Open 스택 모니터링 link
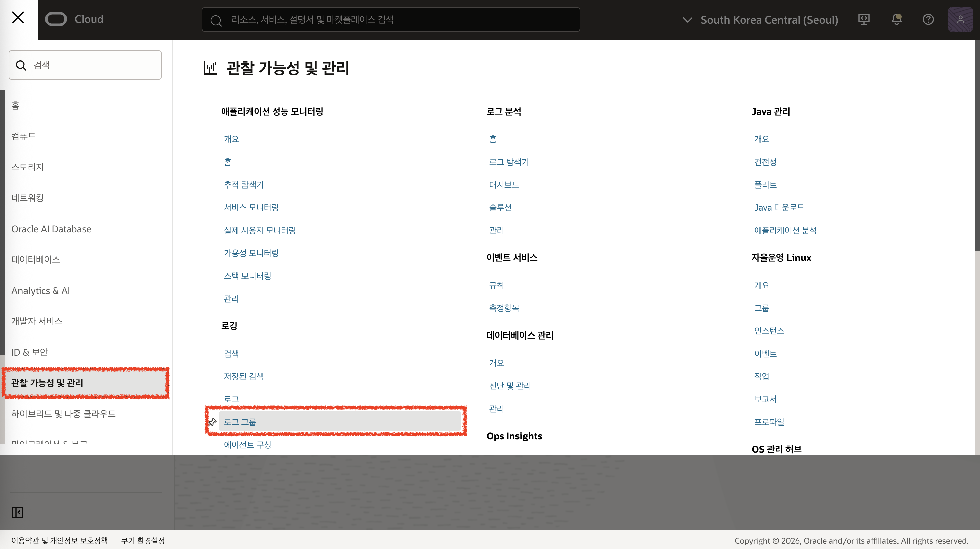 pos(247,276)
